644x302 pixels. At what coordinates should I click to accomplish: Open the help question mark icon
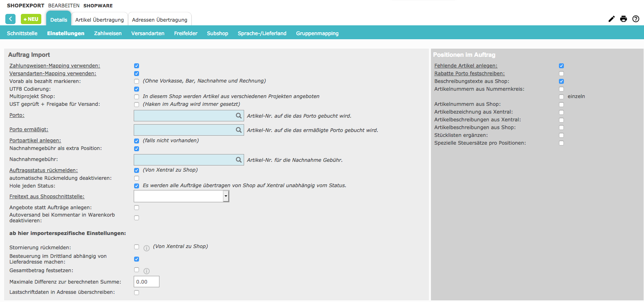coord(636,19)
